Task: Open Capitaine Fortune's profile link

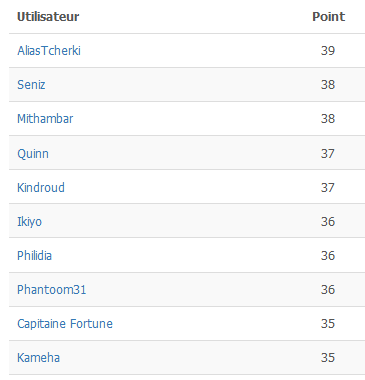Action: click(65, 324)
